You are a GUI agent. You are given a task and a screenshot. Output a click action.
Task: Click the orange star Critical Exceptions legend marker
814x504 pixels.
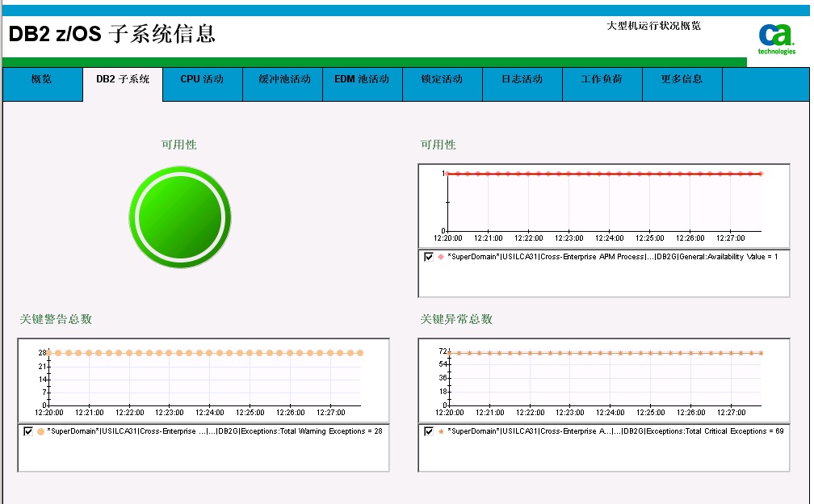click(x=441, y=431)
